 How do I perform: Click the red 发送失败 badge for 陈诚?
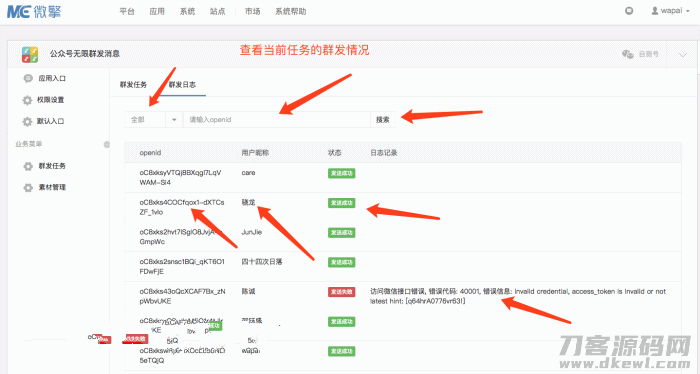[342, 292]
